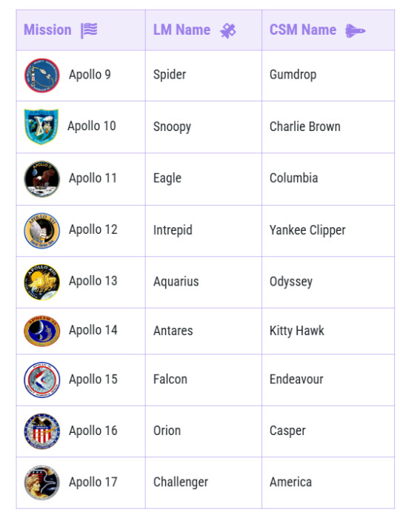The height and width of the screenshot is (532, 400).
Task: Select the Snoopy LM name cell
Action: click(204, 127)
